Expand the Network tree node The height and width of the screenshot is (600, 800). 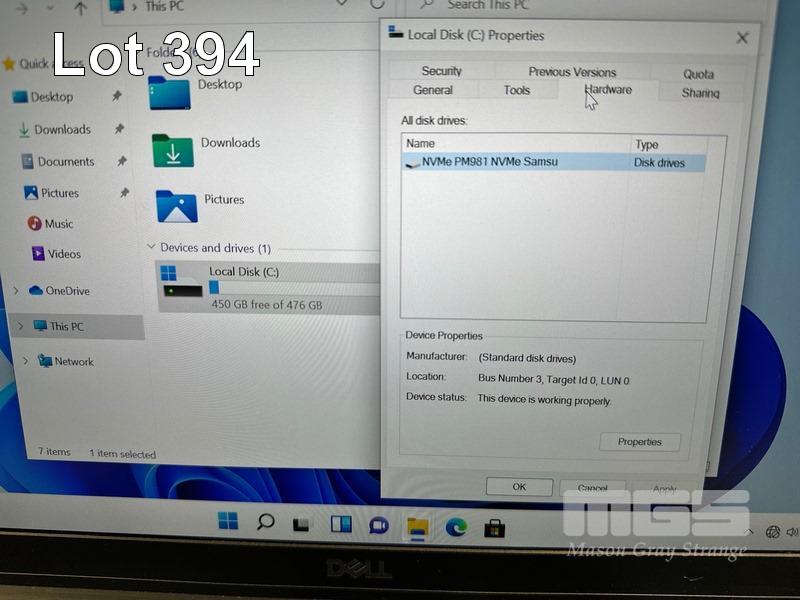click(x=25, y=361)
